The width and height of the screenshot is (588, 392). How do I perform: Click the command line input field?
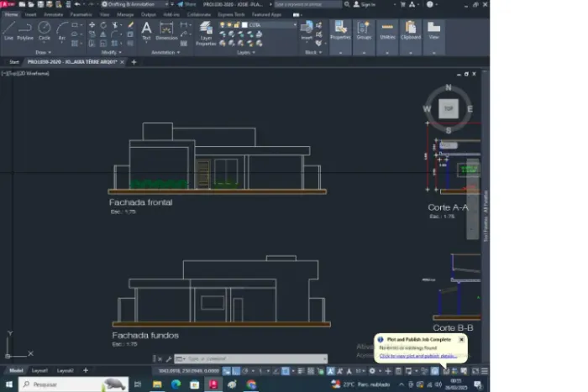244,358
